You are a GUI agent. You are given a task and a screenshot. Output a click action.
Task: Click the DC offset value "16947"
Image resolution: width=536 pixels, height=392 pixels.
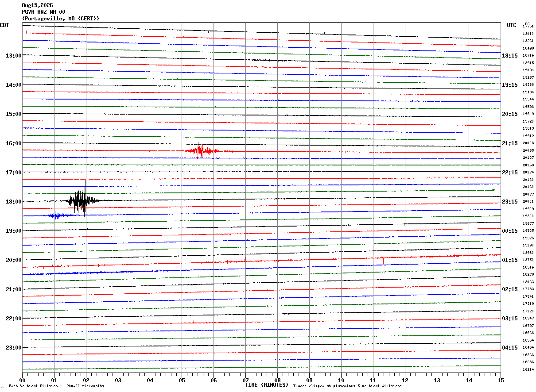528,319
